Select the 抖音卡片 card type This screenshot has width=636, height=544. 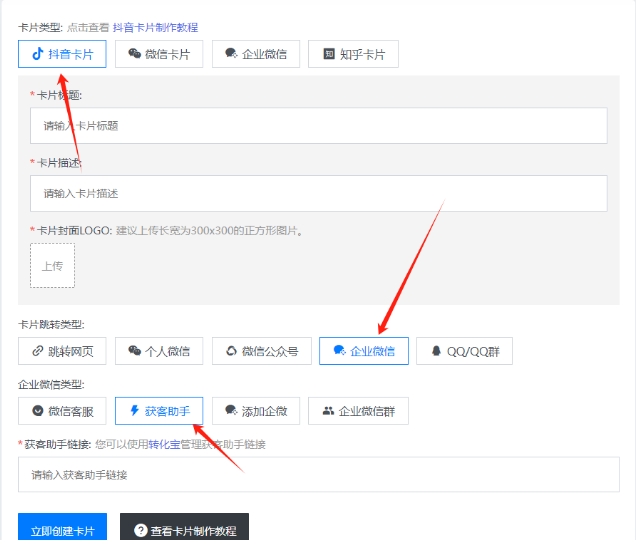click(62, 54)
